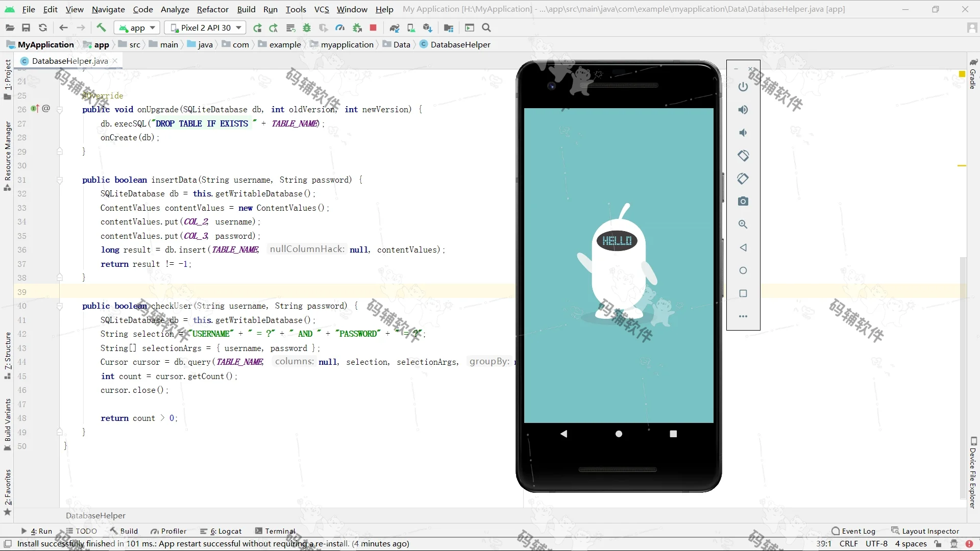Stop the running application
The width and height of the screenshot is (980, 551).
click(373, 28)
